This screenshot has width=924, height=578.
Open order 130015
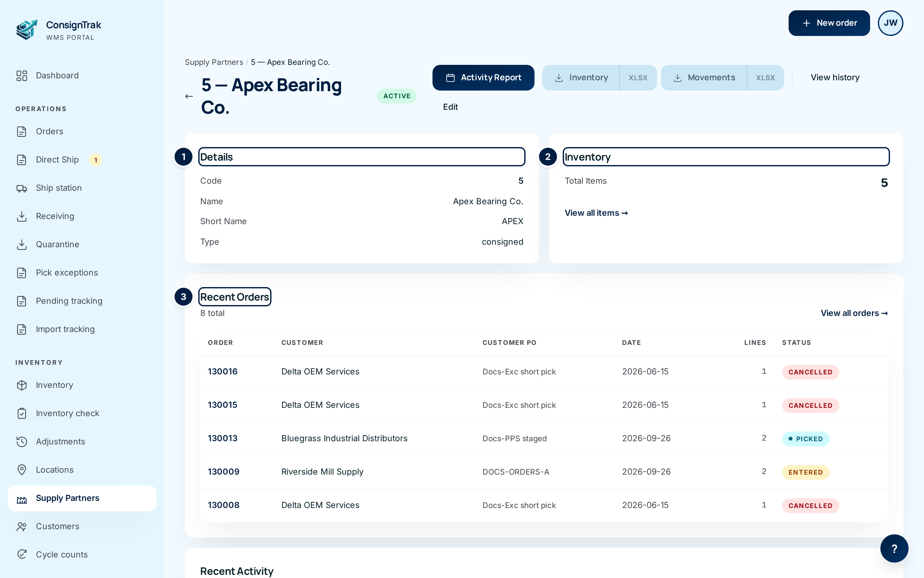(x=223, y=405)
